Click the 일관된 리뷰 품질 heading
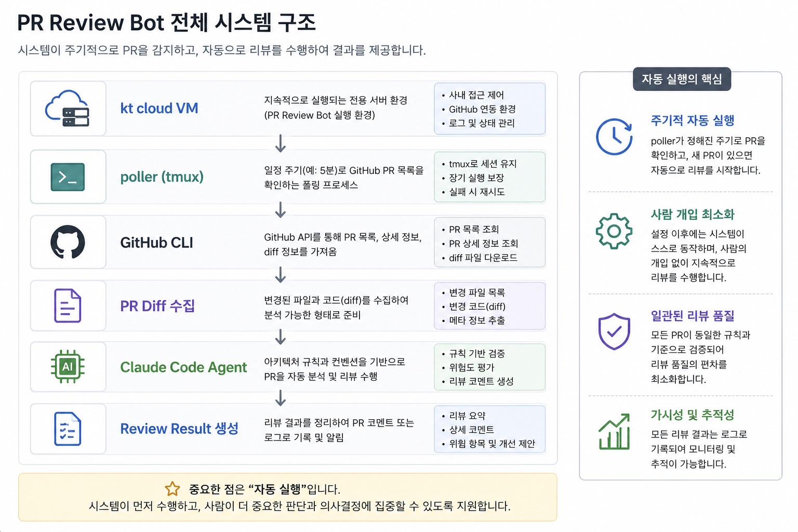The image size is (798, 532). click(x=693, y=315)
